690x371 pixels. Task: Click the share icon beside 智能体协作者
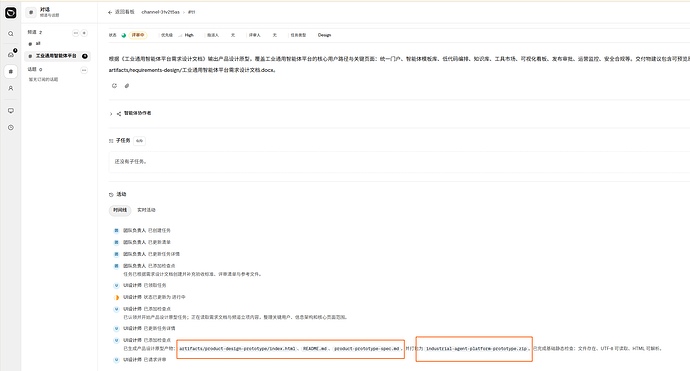coord(119,114)
